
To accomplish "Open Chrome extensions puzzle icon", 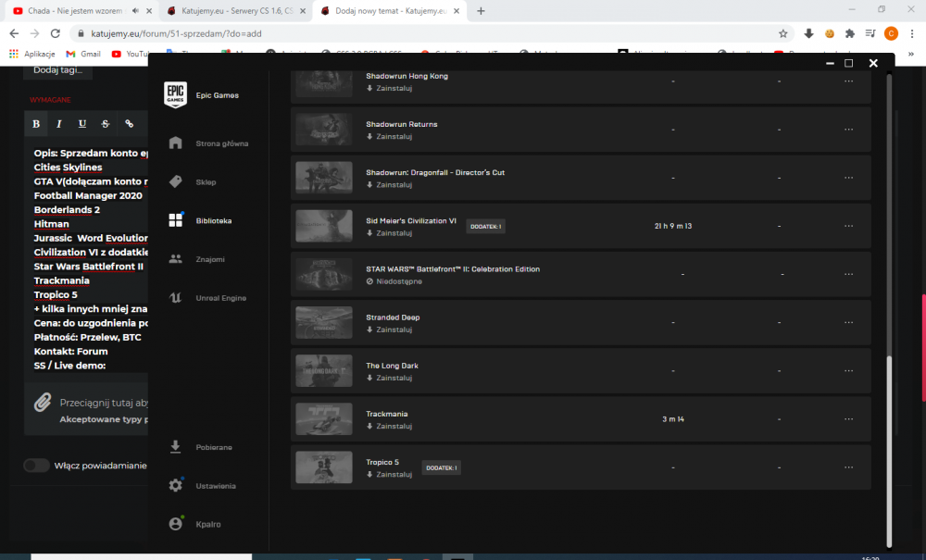I will point(850,33).
